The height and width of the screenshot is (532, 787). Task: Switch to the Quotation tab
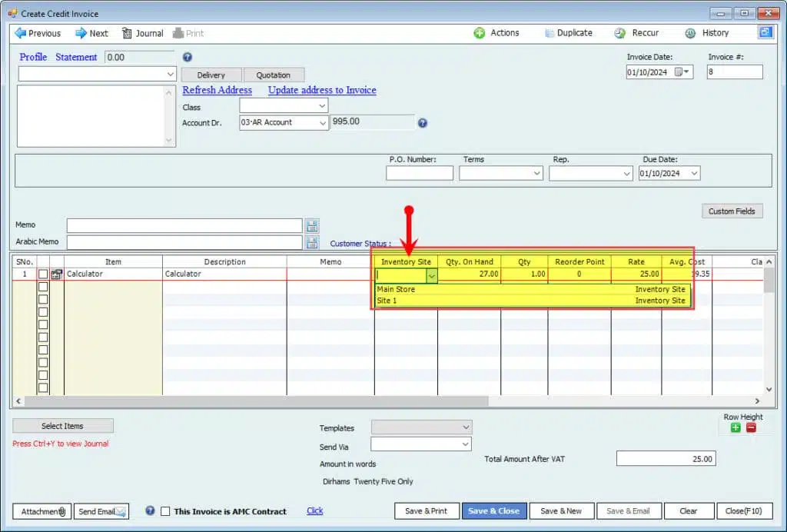point(274,75)
